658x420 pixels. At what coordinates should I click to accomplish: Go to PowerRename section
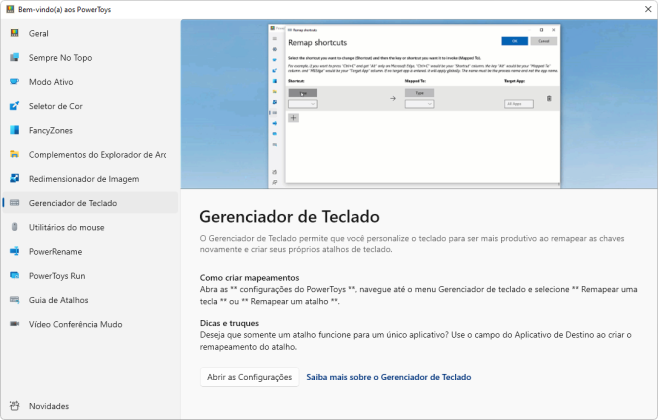point(91,251)
